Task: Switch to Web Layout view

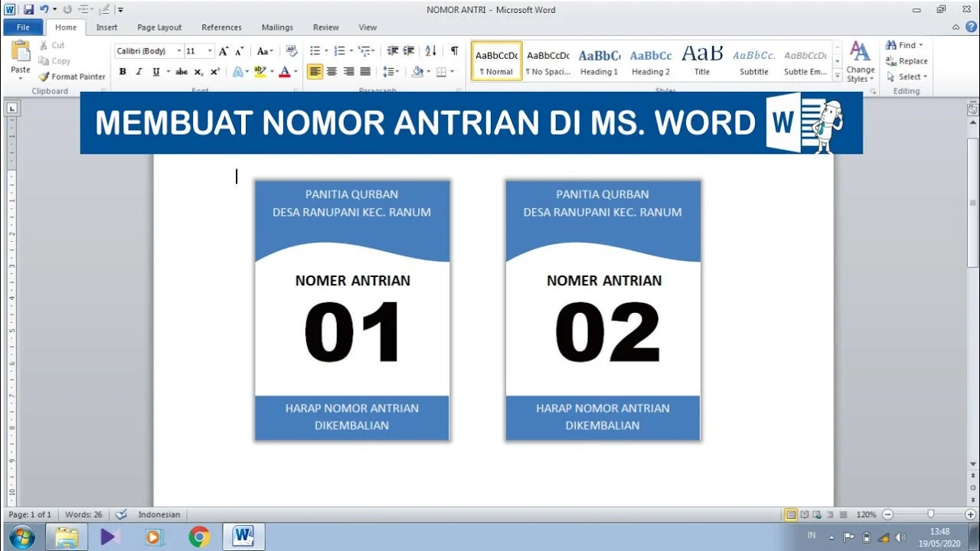Action: [817, 515]
